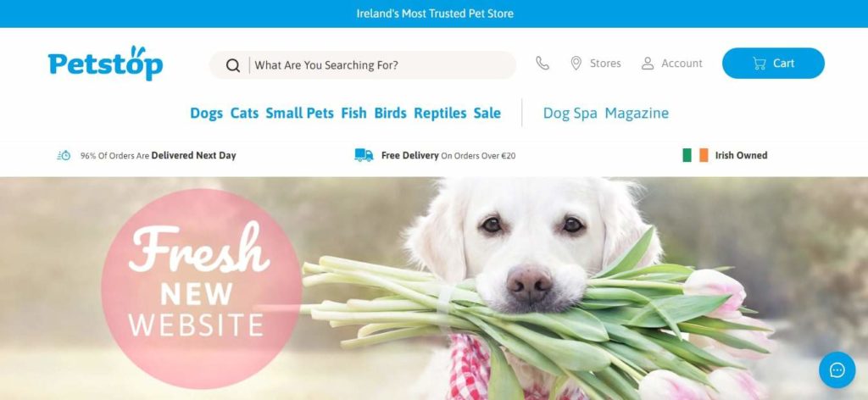Click the Irish flag icon
Viewport: 868px width, 400px height.
(x=695, y=155)
